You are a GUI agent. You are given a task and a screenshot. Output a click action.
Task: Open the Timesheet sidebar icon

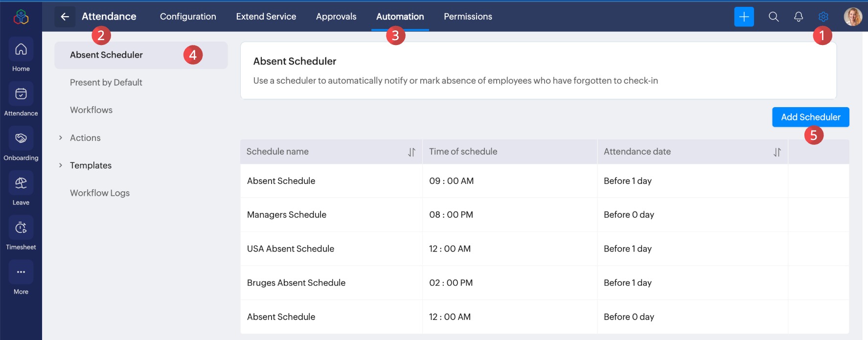(x=21, y=227)
